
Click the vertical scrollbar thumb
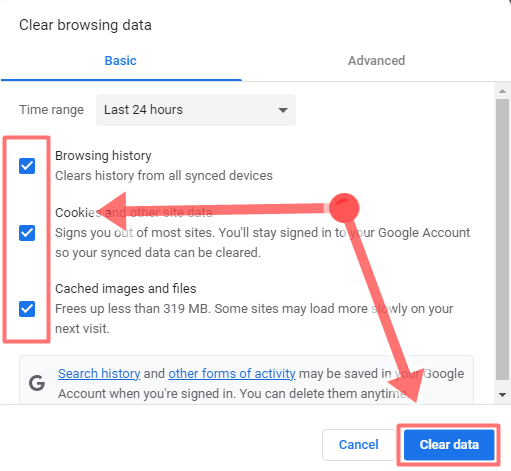click(x=502, y=239)
